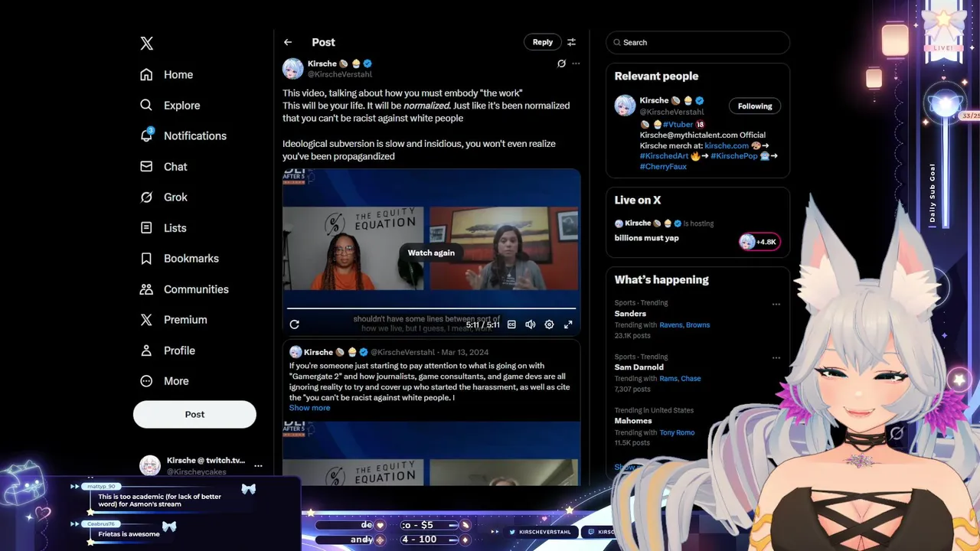Screen dimensions: 980x551
Task: Go back with the arrow icon
Action: coord(288,42)
